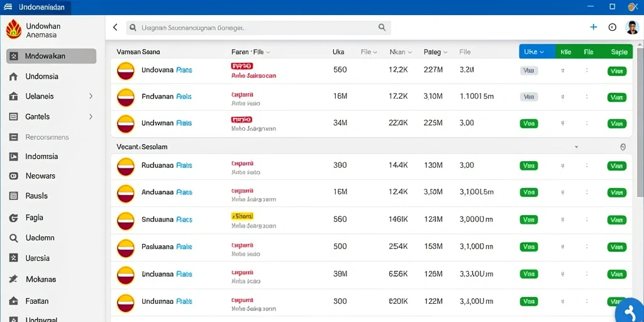Open the Racs link next to Snduauna
This screenshot has height=322, width=644.
click(184, 219)
